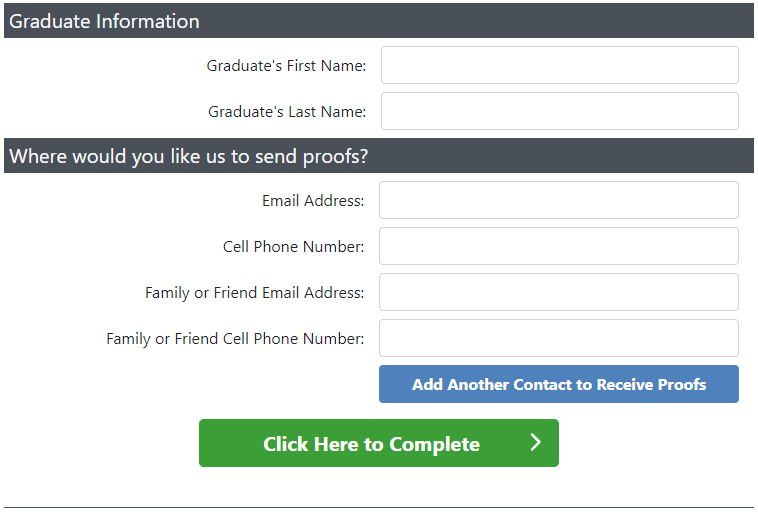Focus the Graduate's First Name field

[x=559, y=65]
